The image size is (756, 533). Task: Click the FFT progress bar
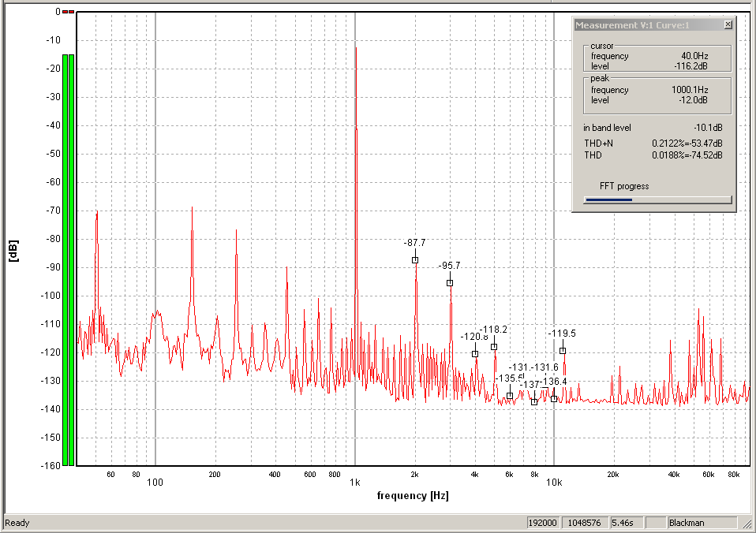pos(657,199)
